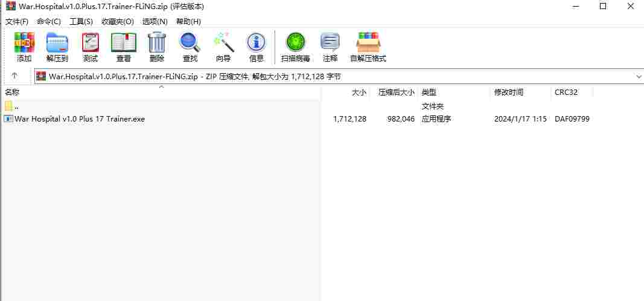The width and height of the screenshot is (644, 301).
Task: Minimize the WinRAR window
Action: tap(575, 6)
